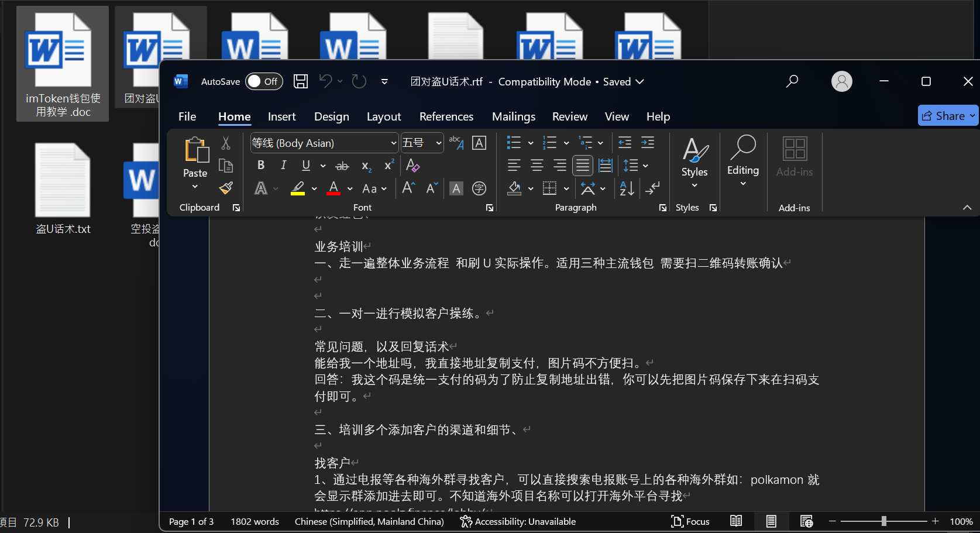Viewport: 980px width, 533px height.
Task: Select the imToken .doc file on desktop
Action: [63, 63]
